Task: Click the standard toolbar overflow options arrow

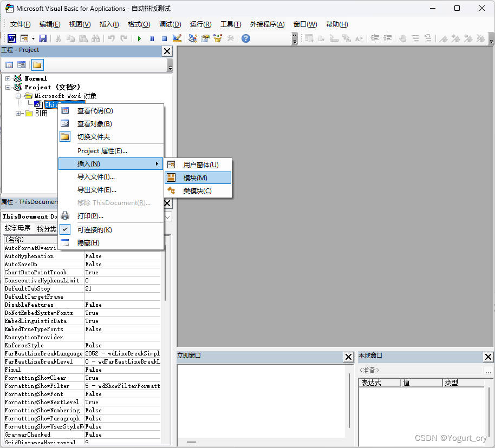Action: click(295, 38)
